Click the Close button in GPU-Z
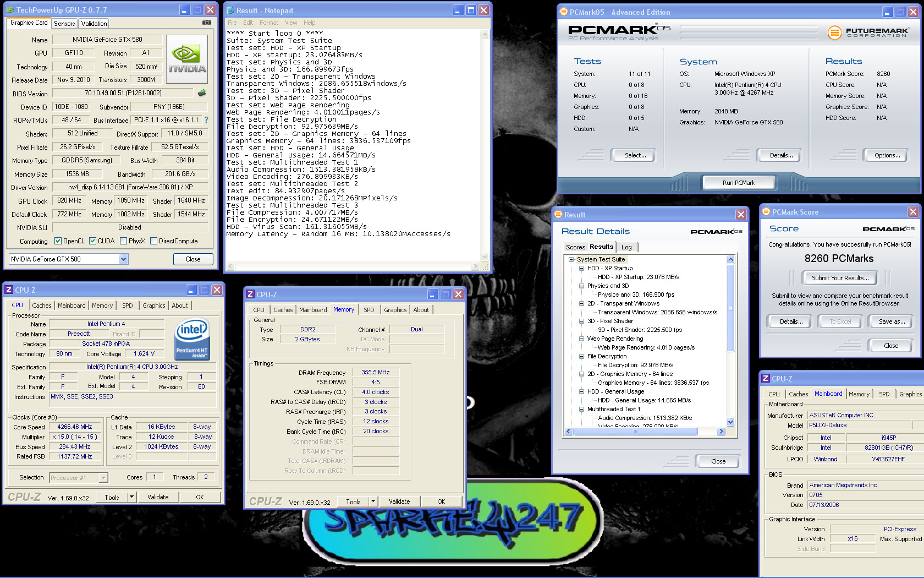This screenshot has height=578, width=924. [x=193, y=259]
